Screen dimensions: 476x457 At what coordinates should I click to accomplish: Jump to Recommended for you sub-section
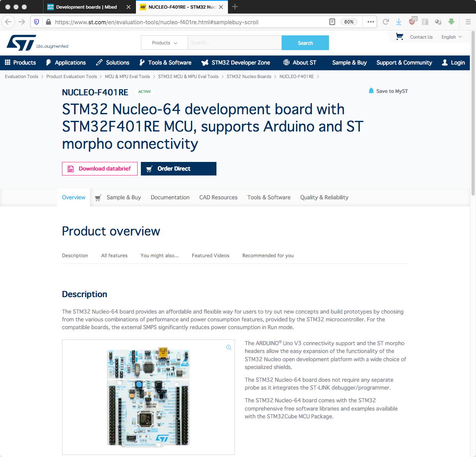[x=268, y=256]
